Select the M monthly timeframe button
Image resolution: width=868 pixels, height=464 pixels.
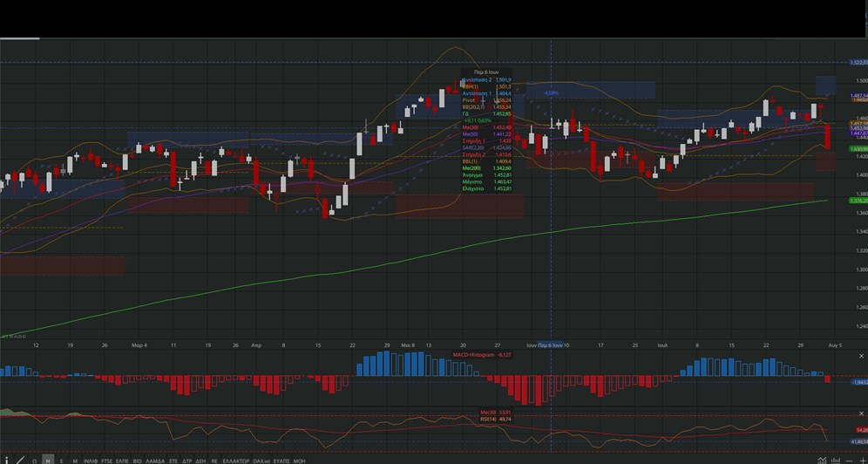pos(75,461)
